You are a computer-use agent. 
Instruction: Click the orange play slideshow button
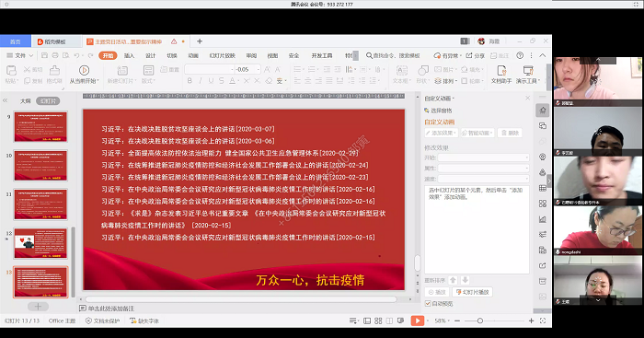418,321
